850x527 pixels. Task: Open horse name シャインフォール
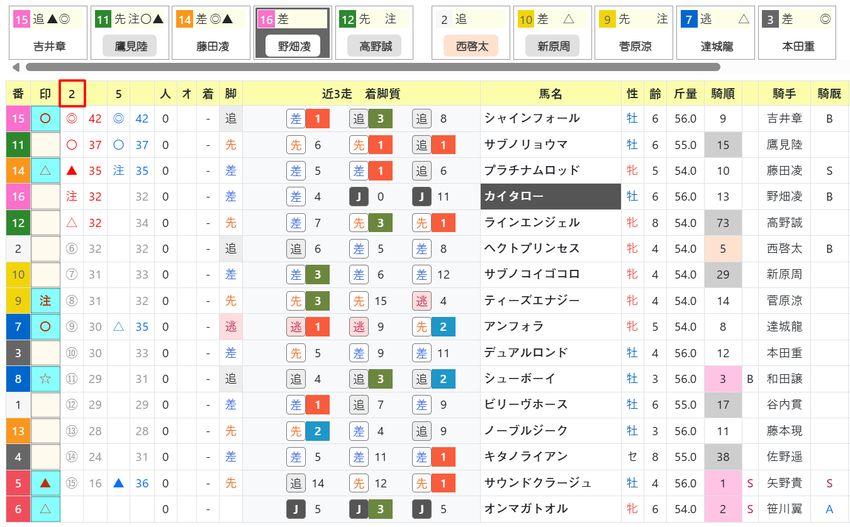click(x=531, y=118)
